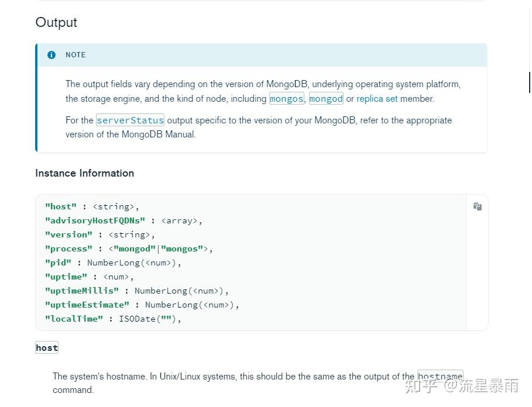Select the host field anchor heading
The image size is (532, 407).
click(47, 348)
